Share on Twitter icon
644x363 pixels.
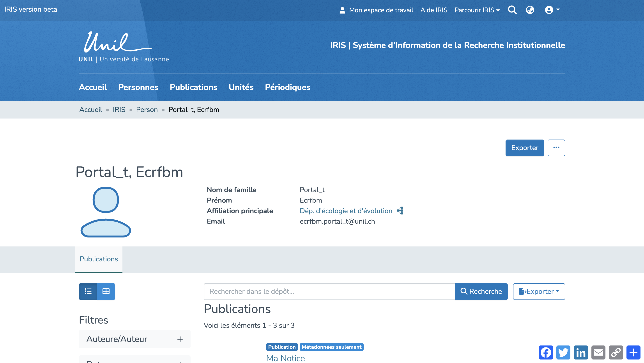pos(563,352)
